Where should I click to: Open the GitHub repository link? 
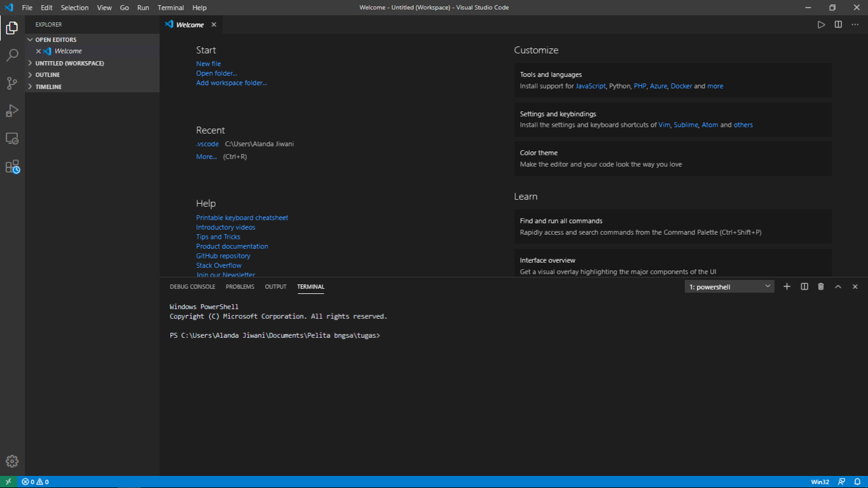coord(223,256)
